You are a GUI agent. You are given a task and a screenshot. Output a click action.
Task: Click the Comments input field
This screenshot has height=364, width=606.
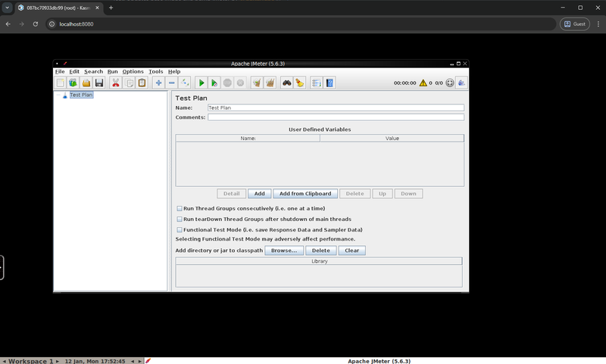tap(336, 117)
